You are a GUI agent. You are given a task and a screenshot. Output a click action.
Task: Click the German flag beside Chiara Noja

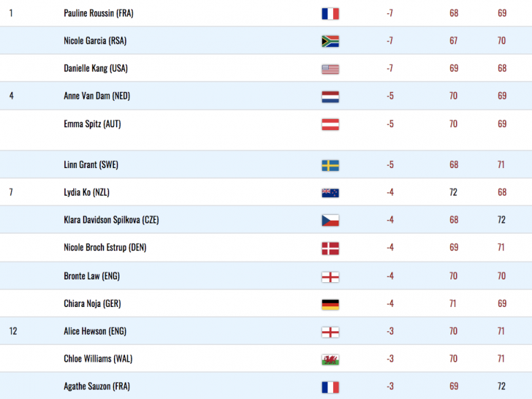pos(330,304)
